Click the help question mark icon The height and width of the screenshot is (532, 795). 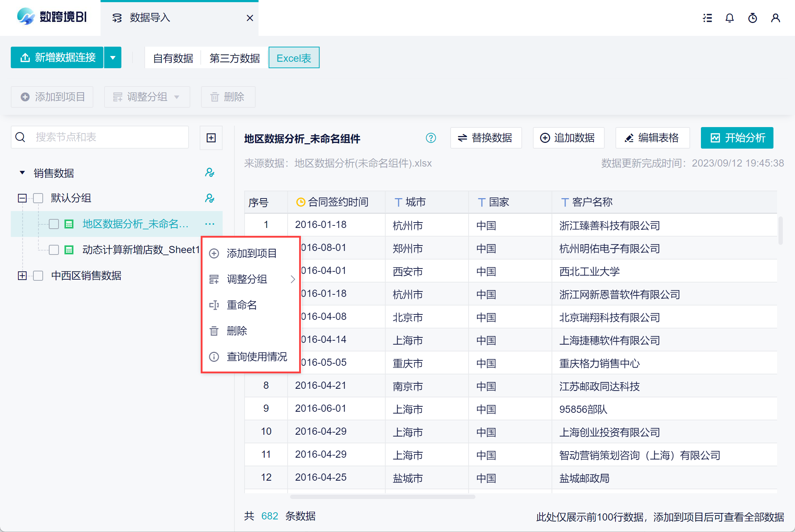[431, 138]
